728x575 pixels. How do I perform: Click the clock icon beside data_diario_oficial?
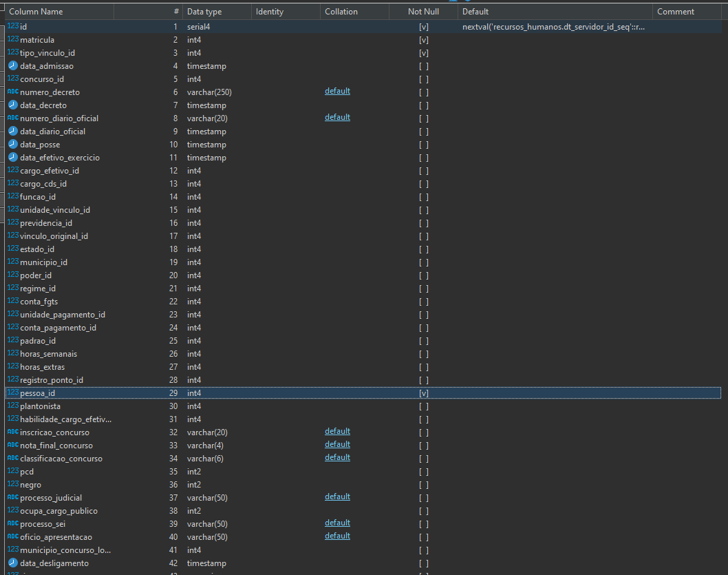(x=13, y=131)
